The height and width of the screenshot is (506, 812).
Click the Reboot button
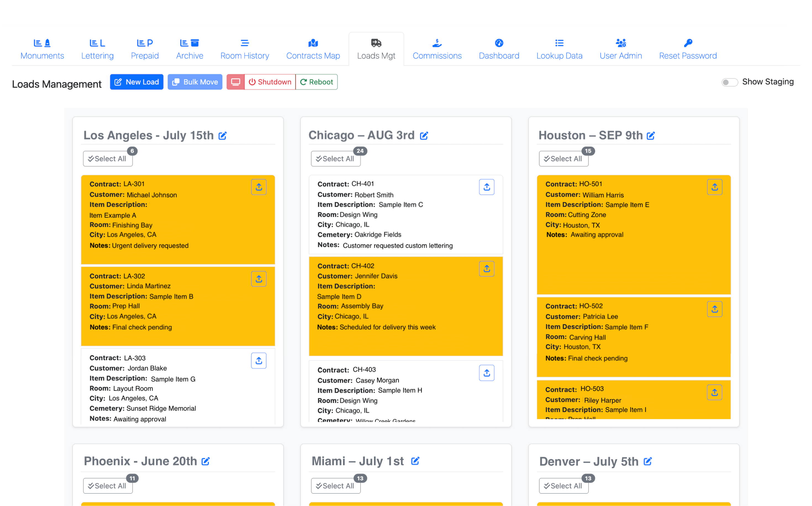point(316,82)
